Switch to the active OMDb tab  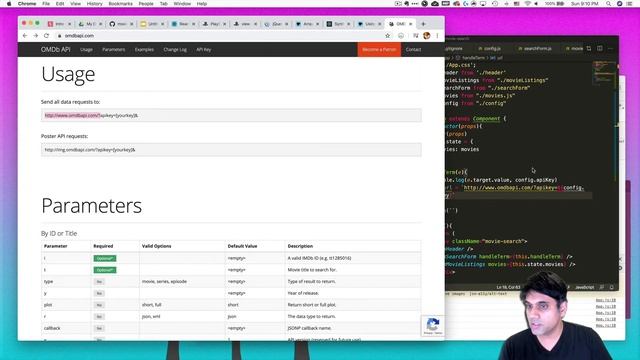[400, 24]
